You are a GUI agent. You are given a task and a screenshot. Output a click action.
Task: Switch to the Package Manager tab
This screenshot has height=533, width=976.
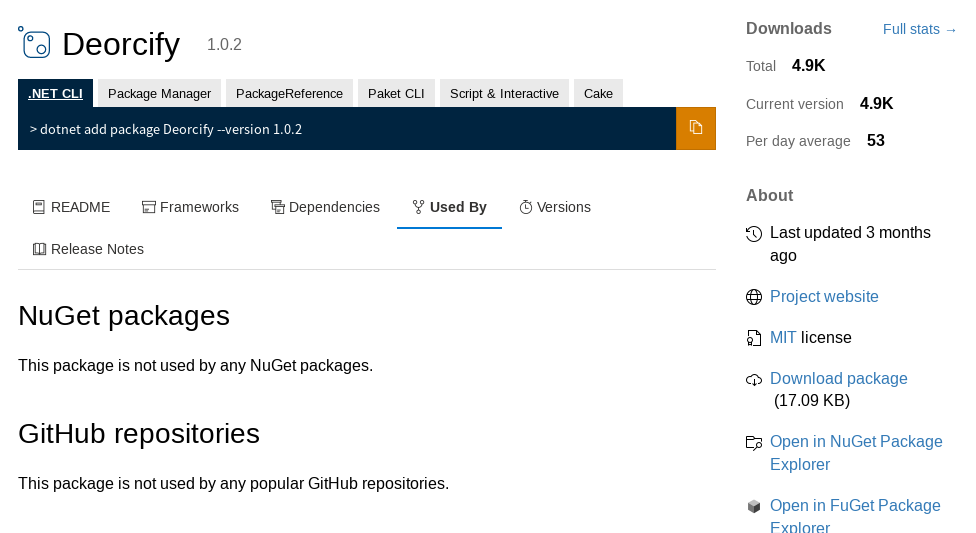tap(159, 93)
